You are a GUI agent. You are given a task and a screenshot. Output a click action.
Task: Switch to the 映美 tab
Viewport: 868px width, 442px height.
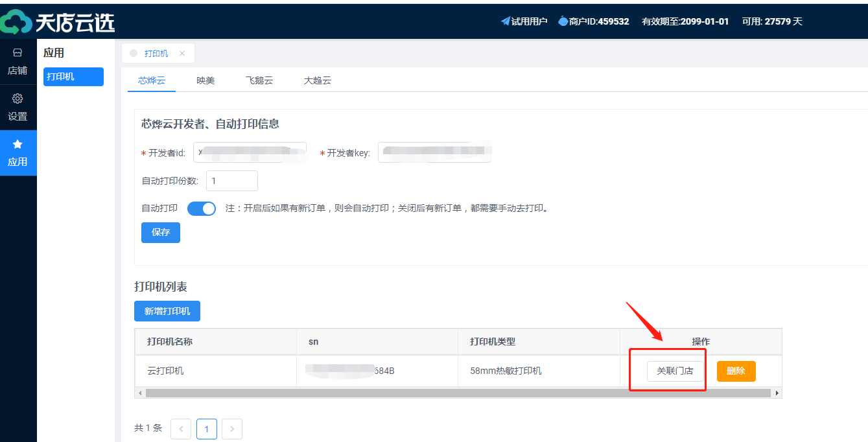coord(205,81)
